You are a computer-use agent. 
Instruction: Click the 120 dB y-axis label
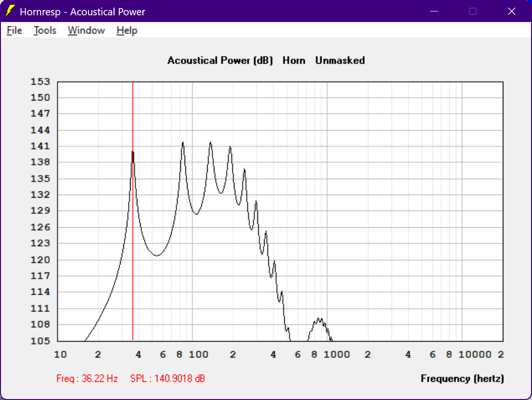click(x=40, y=260)
